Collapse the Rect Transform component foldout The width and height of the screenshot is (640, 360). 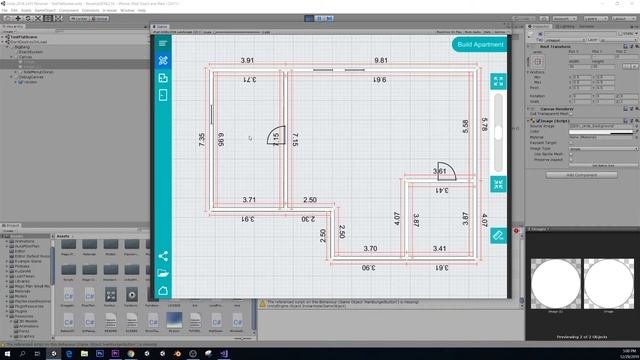coord(529,47)
